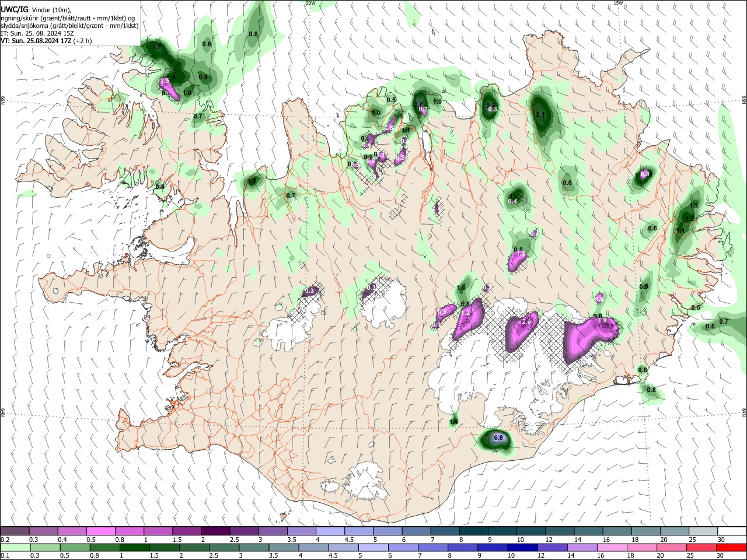Pick the lavender swatch labeled 4 in the snow scale
The height and width of the screenshot is (560, 747).
[x=330, y=531]
